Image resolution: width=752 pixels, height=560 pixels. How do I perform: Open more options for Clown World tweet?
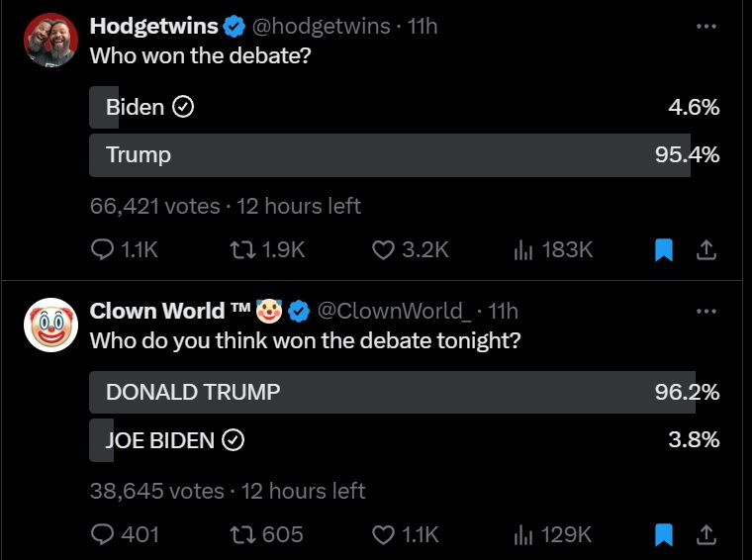705,311
